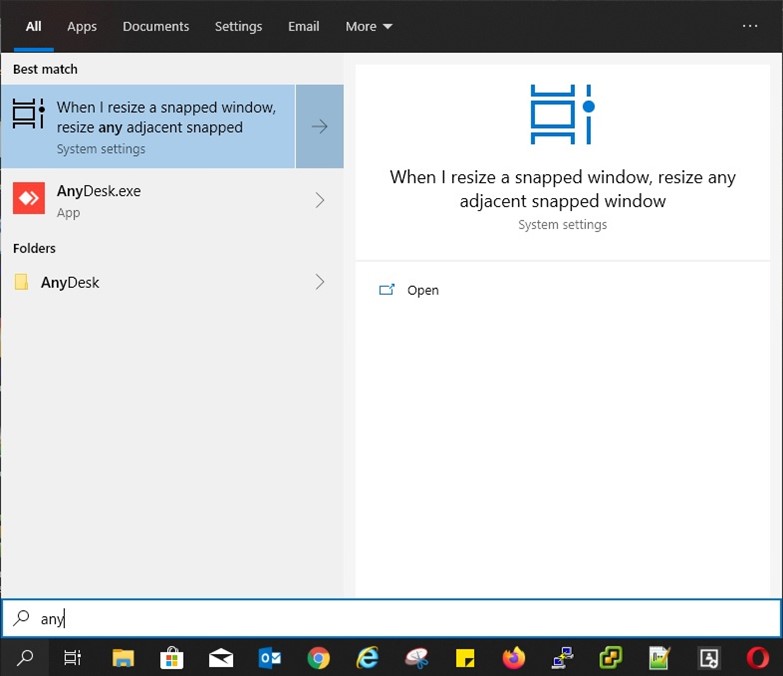
Task: Click into the search box containing 'any'
Action: click(392, 619)
